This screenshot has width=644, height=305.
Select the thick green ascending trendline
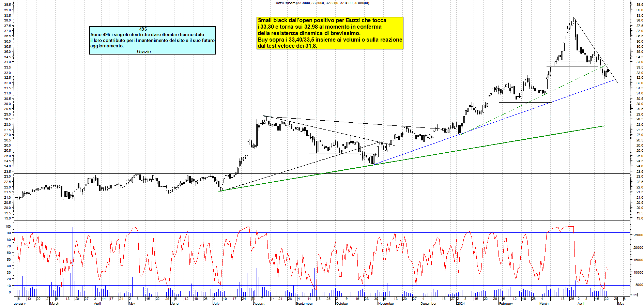click(411, 158)
